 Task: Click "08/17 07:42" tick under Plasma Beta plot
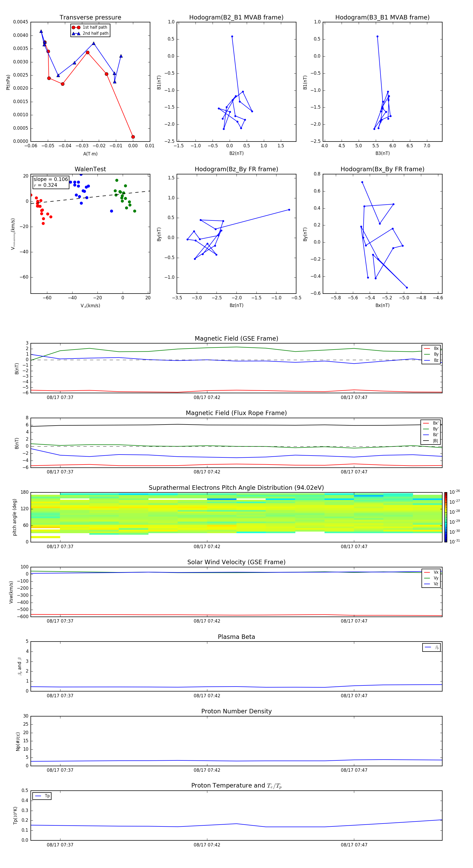click(x=207, y=695)
